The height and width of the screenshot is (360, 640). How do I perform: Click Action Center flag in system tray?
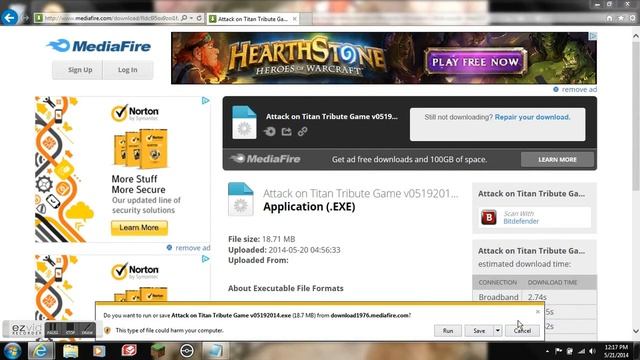[x=558, y=351]
